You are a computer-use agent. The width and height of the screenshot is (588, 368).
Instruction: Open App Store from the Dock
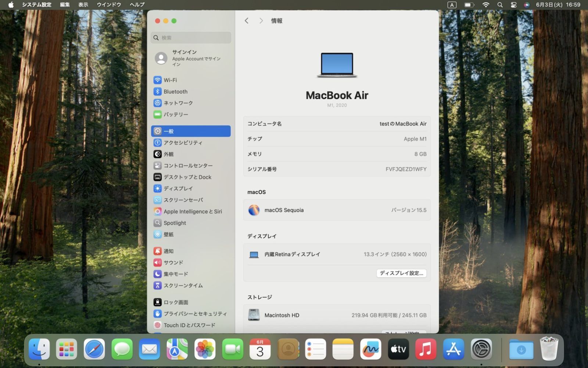453,349
